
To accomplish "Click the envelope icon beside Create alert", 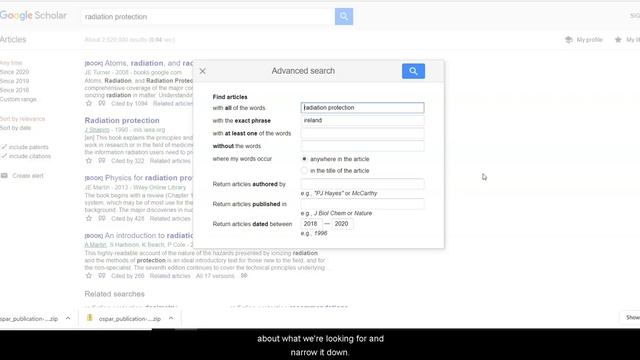I will pyautogui.click(x=4, y=176).
